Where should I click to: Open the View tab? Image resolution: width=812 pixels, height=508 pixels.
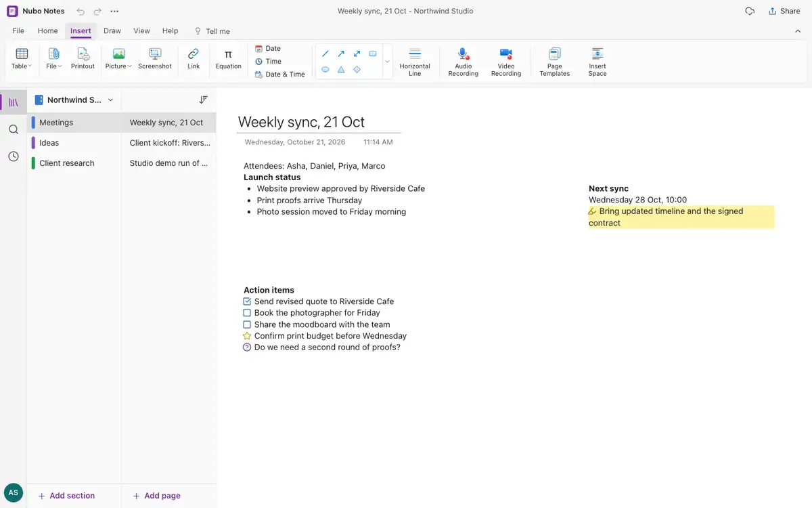141,31
